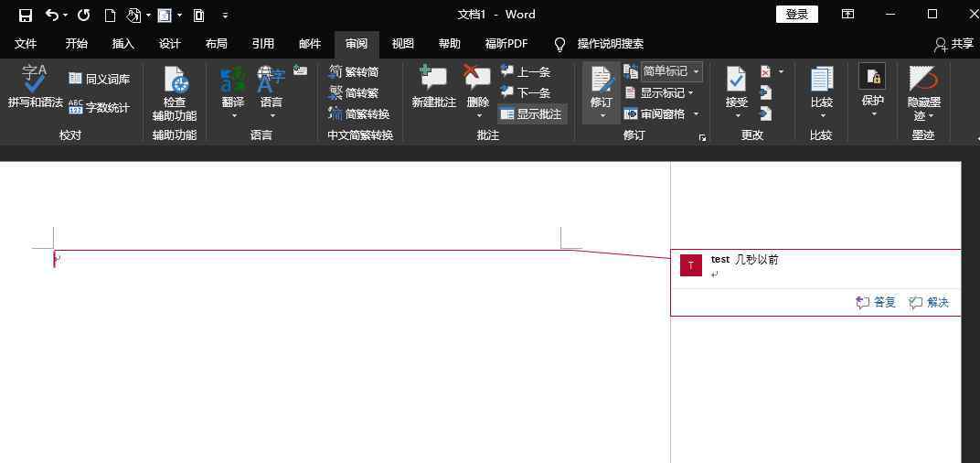The height and width of the screenshot is (463, 980).
Task: Switch to the 开始 ribbon tab
Action: [x=76, y=44]
